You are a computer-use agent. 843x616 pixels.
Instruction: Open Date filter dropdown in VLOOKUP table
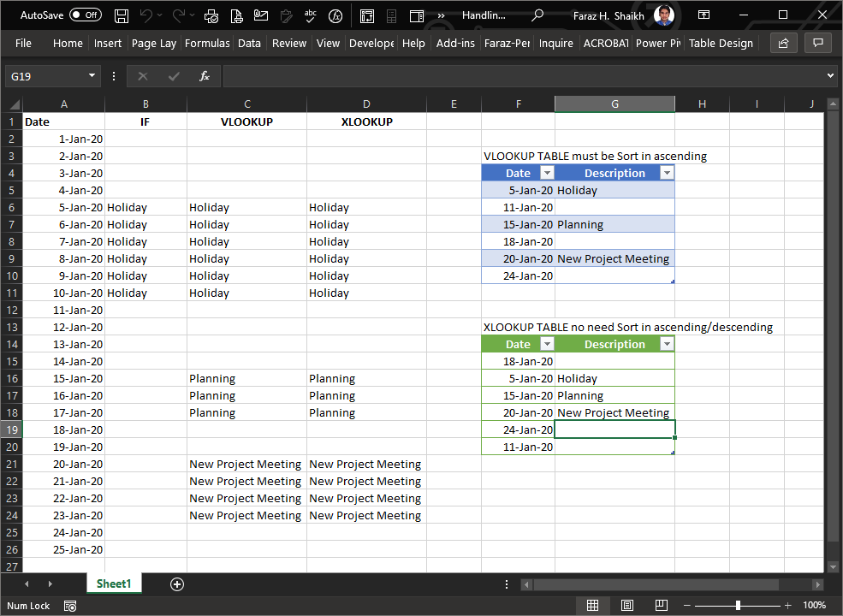[x=547, y=173]
